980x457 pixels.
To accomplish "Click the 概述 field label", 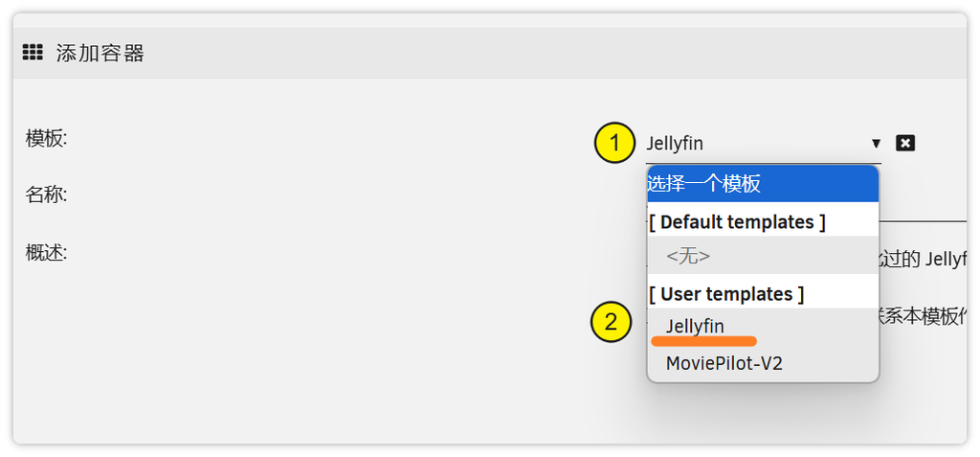I will pyautogui.click(x=46, y=253).
